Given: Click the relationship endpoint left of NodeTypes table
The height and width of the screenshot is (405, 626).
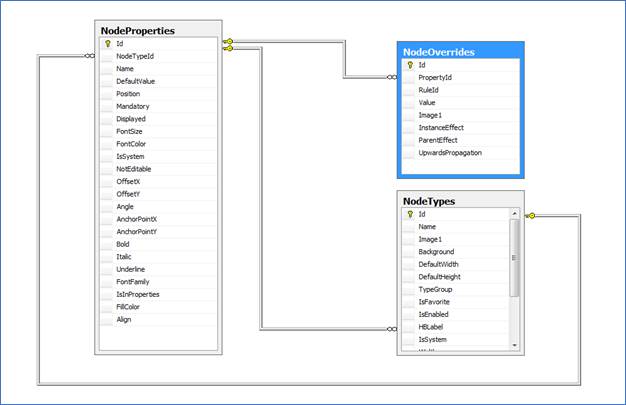Looking at the screenshot, I should click(389, 327).
